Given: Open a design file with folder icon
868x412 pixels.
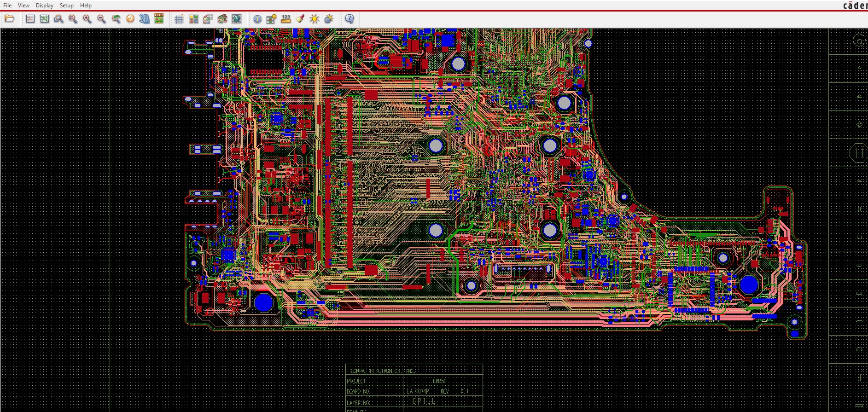Looking at the screenshot, I should pyautogui.click(x=9, y=19).
